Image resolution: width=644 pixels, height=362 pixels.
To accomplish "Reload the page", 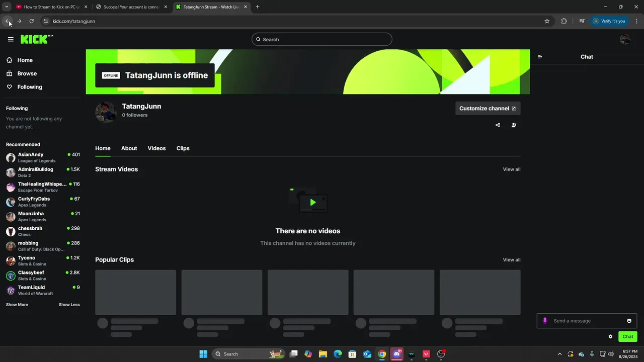I will 31,21.
